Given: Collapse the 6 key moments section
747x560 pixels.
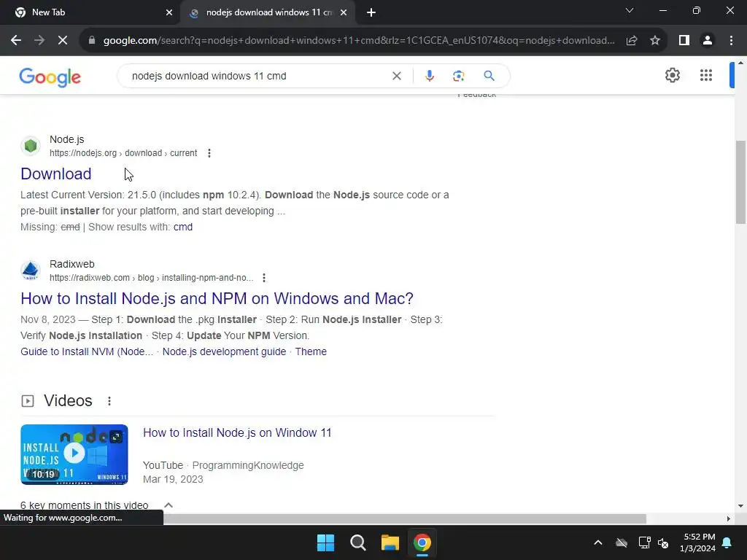Looking at the screenshot, I should pos(169,505).
